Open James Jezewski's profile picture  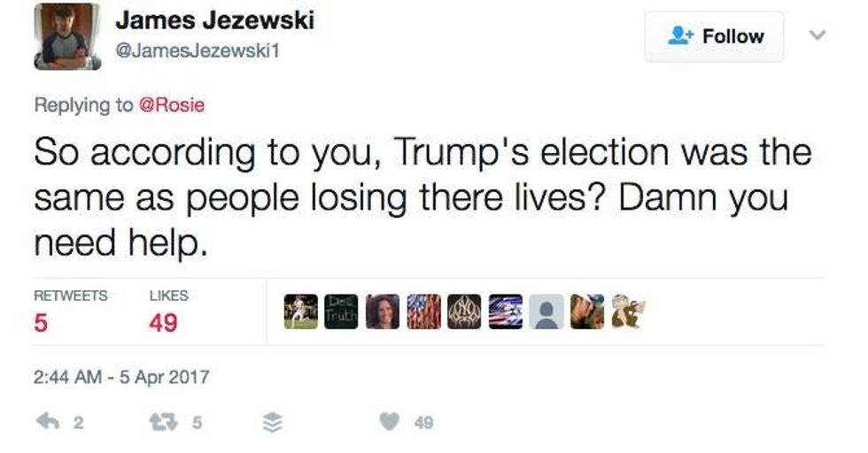coord(67,36)
